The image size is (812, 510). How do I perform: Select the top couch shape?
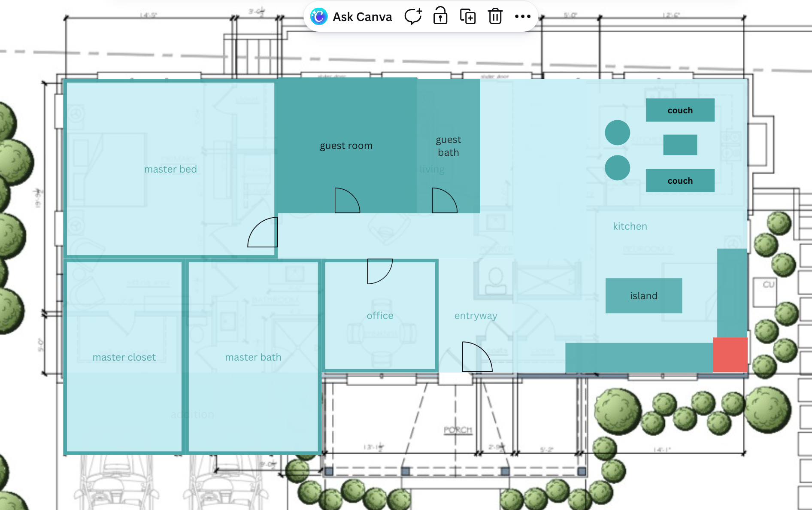[680, 110]
